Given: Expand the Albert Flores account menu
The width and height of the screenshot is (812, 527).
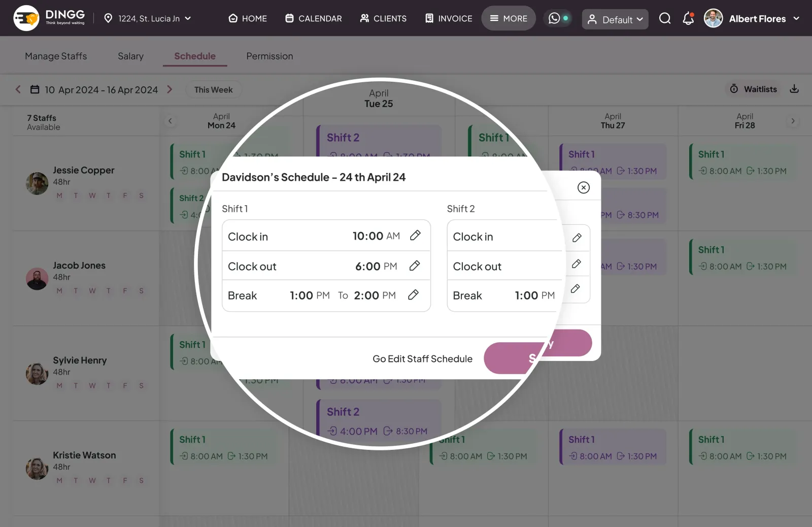Looking at the screenshot, I should [796, 18].
